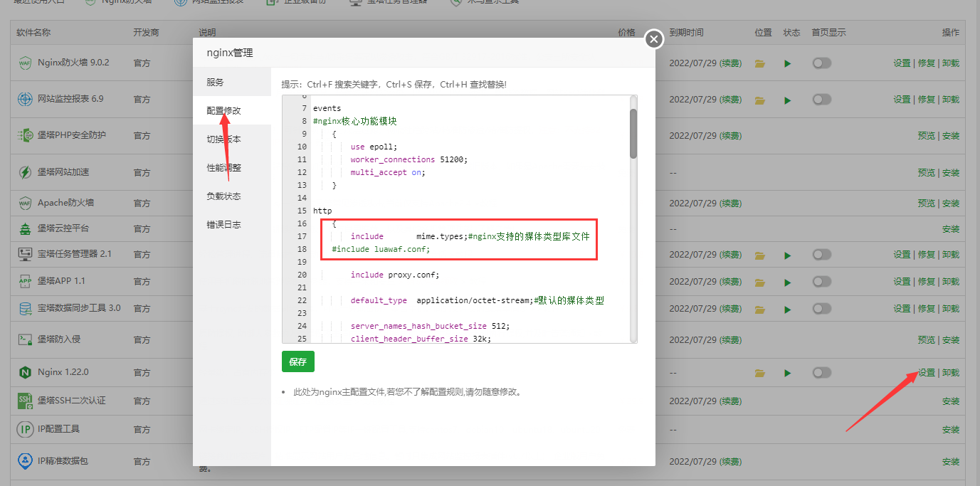Open the 错误日志 tab
Image resolution: width=980 pixels, height=486 pixels.
[232, 225]
